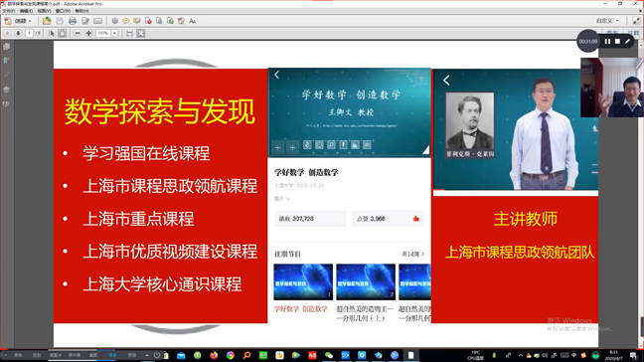Print the document with the printer icon
This screenshot has width=644, height=362.
click(x=73, y=21)
